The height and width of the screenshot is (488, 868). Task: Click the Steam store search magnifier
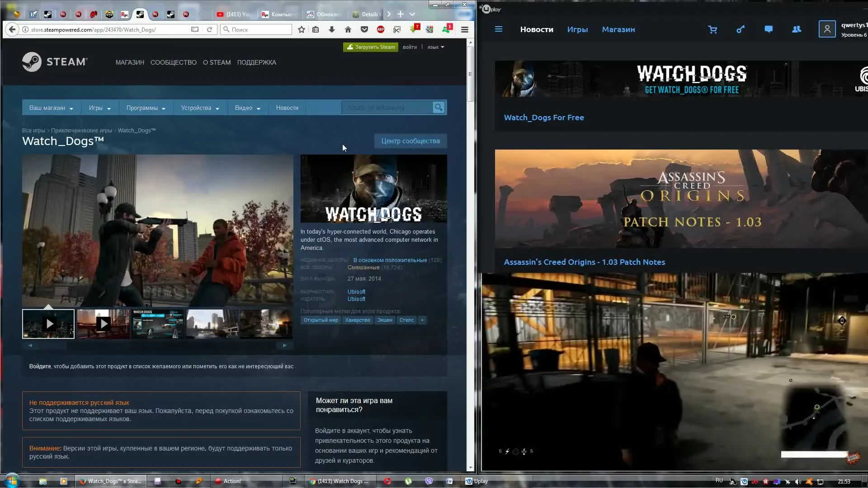coord(438,108)
